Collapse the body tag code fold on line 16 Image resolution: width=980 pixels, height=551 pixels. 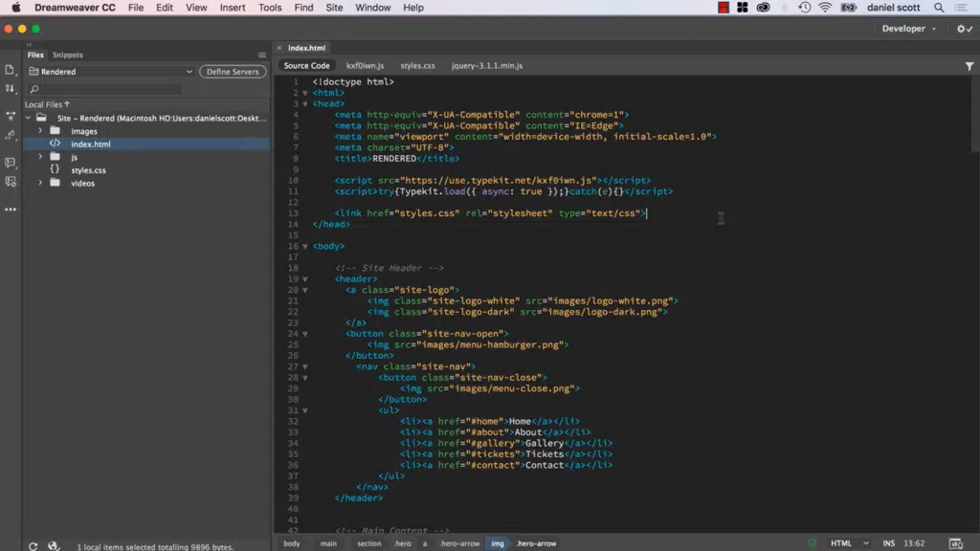(305, 246)
